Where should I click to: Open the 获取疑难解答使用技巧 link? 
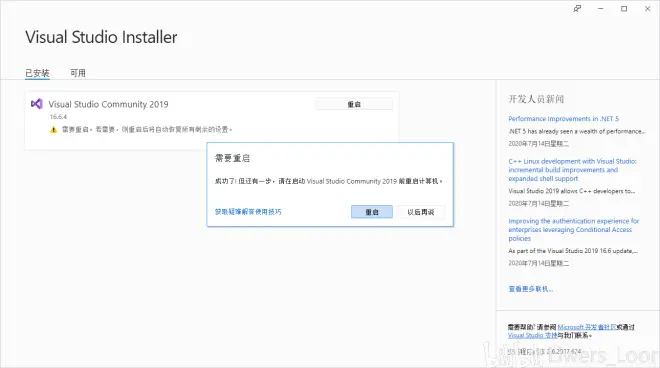248,212
